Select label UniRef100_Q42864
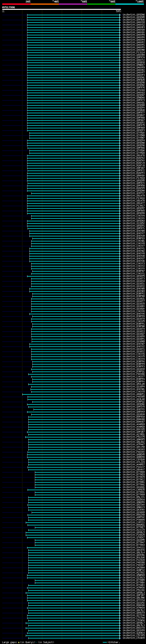The width and height of the screenshot is (146, 644). [134, 568]
